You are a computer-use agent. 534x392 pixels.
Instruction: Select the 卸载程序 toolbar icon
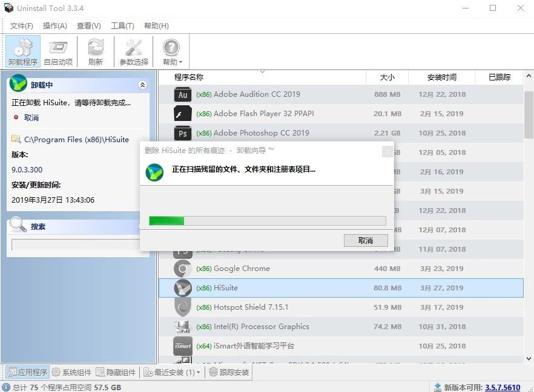point(22,47)
